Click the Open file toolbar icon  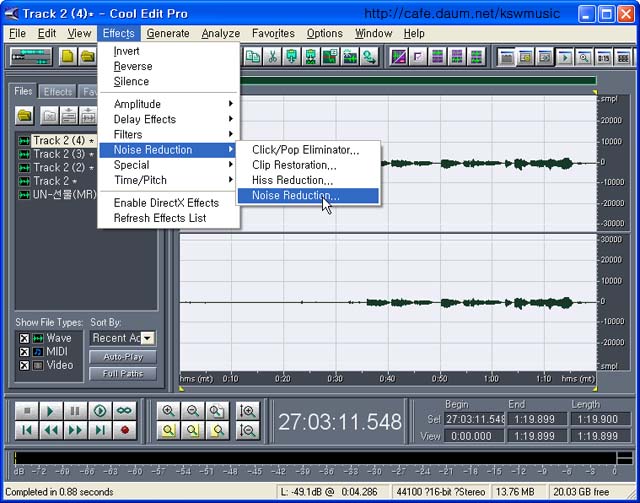pyautogui.click(x=87, y=57)
